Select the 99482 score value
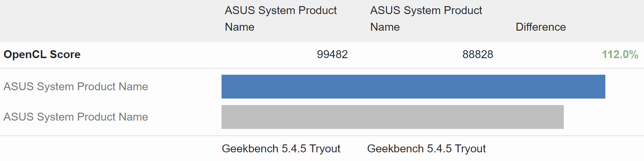This screenshot has width=644, height=161. (x=332, y=55)
